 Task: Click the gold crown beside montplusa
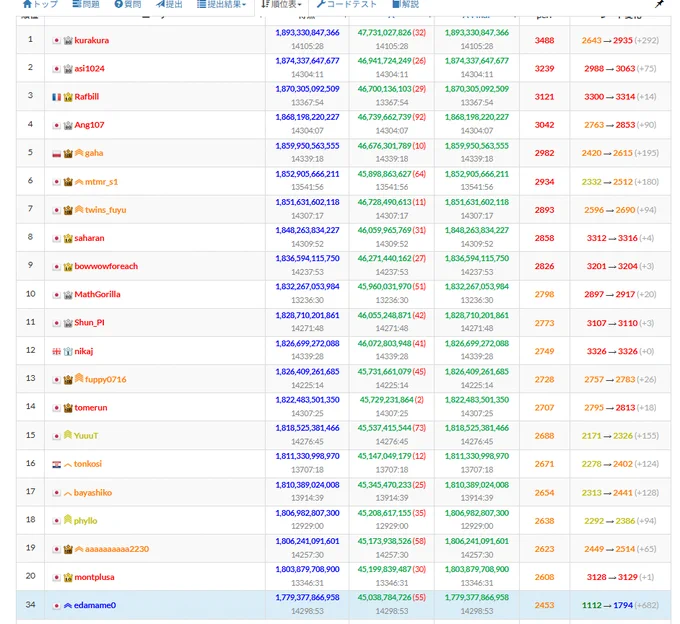[68, 578]
